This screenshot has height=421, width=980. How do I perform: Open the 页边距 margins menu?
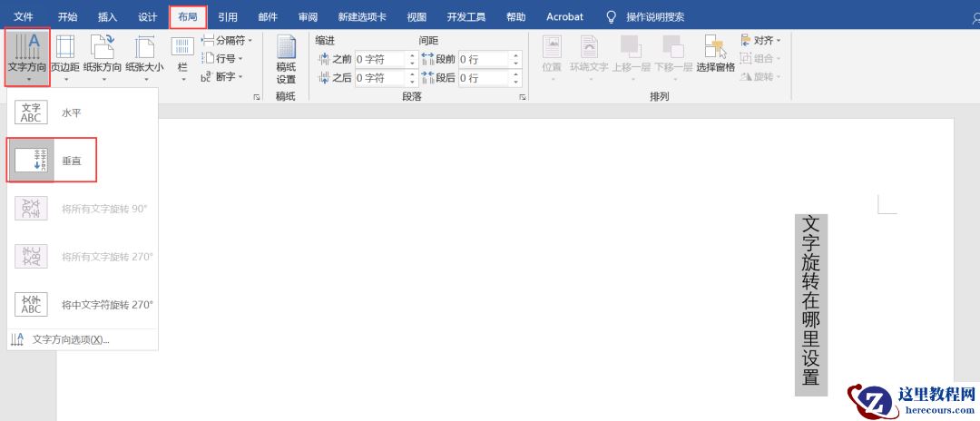(x=65, y=57)
